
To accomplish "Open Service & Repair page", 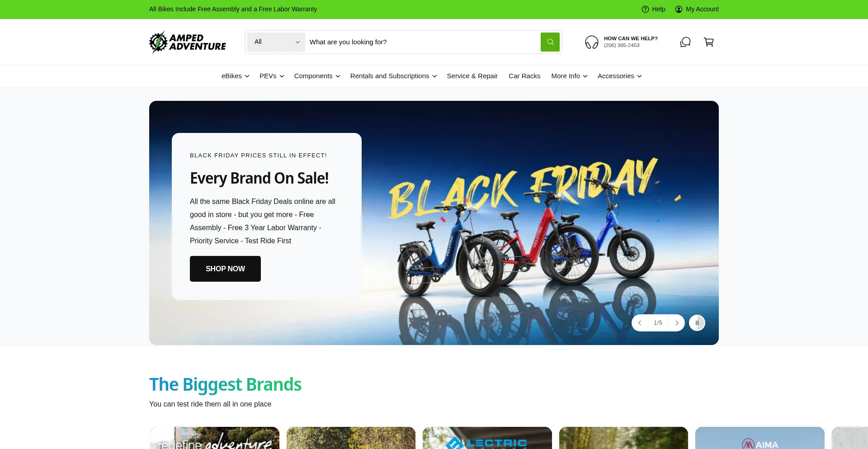I will click(472, 76).
